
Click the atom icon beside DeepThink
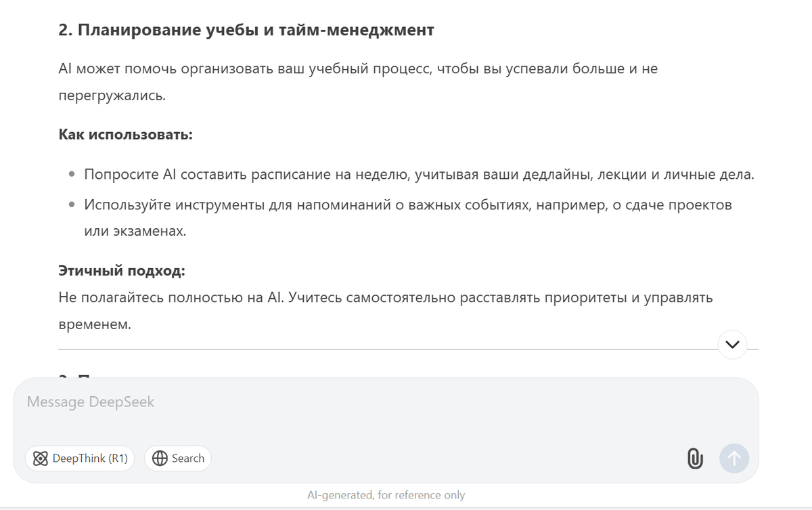[41, 459]
